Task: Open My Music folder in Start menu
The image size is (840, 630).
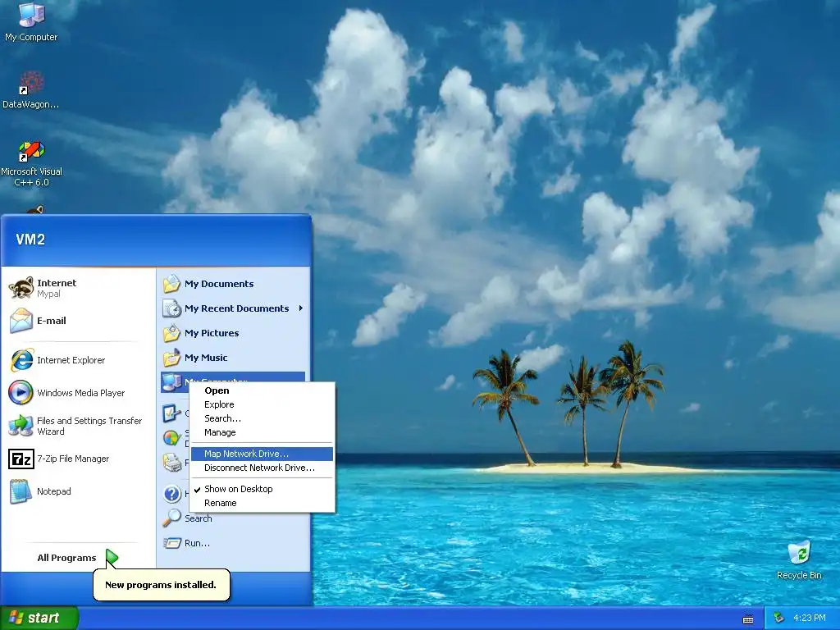Action: tap(233, 358)
